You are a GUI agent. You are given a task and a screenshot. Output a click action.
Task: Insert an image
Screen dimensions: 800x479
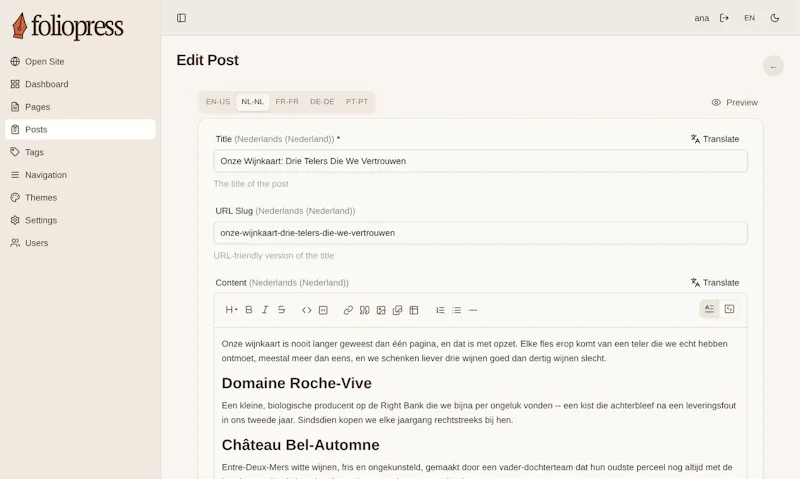tap(381, 310)
